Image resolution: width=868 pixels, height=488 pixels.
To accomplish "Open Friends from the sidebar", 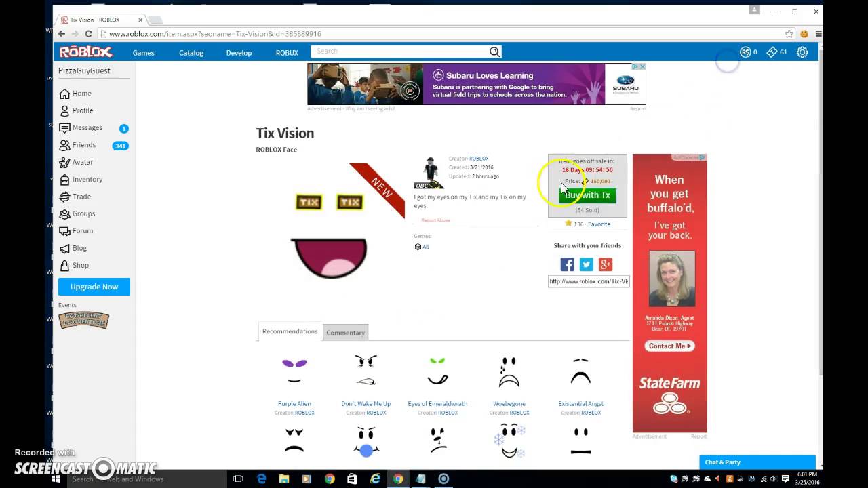I will click(77, 145).
